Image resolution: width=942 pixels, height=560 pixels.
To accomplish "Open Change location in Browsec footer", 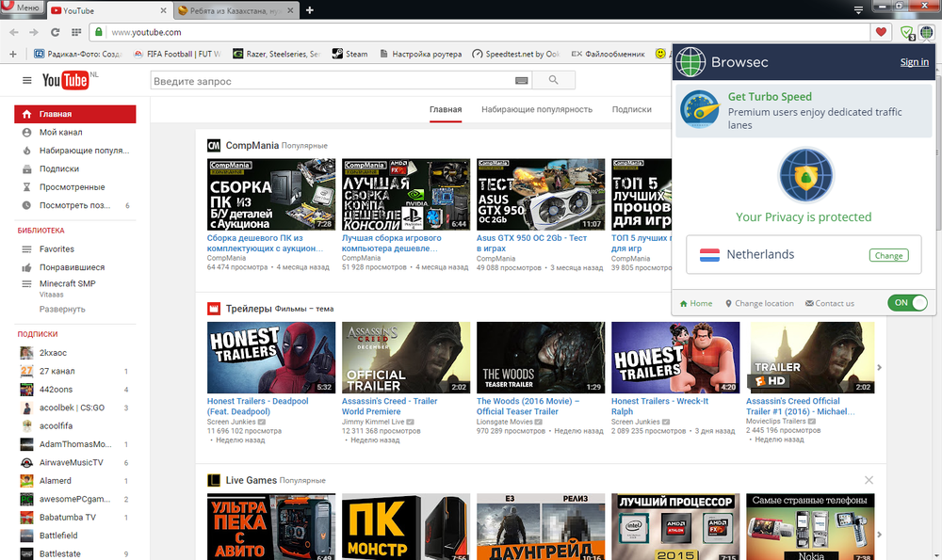I will (759, 303).
